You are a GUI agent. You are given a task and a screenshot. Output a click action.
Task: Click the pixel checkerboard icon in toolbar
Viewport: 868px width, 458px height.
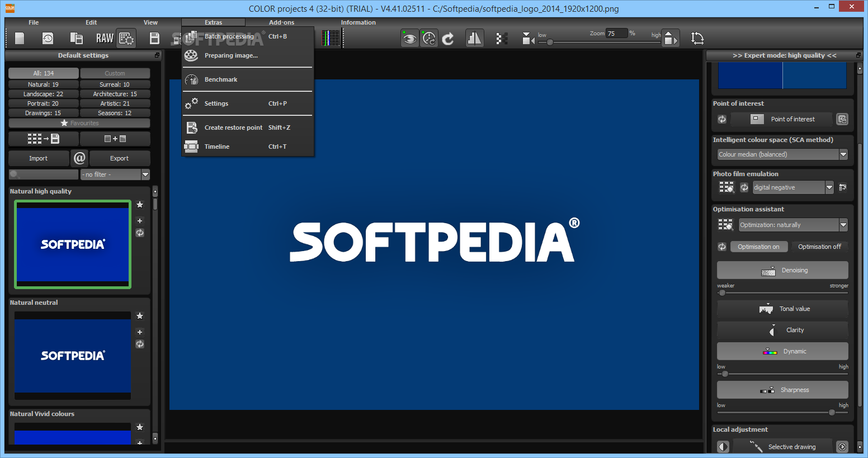point(502,38)
